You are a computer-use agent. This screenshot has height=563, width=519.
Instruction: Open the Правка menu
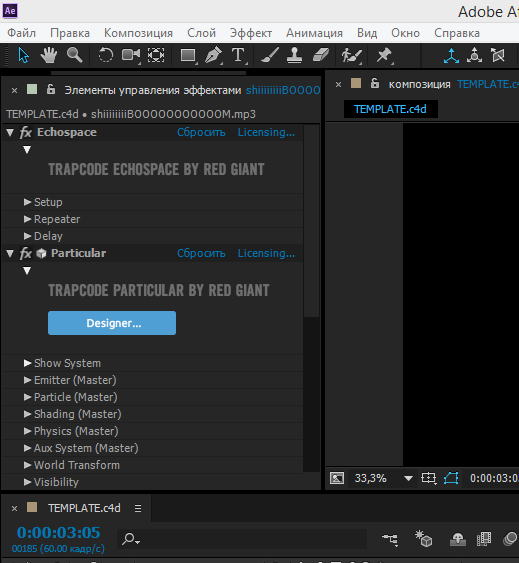click(70, 33)
